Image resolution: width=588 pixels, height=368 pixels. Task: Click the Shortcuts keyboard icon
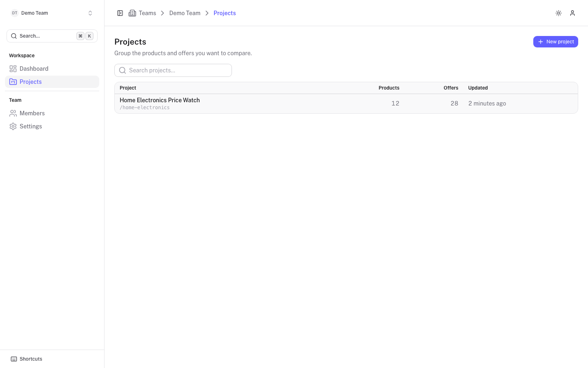14,359
